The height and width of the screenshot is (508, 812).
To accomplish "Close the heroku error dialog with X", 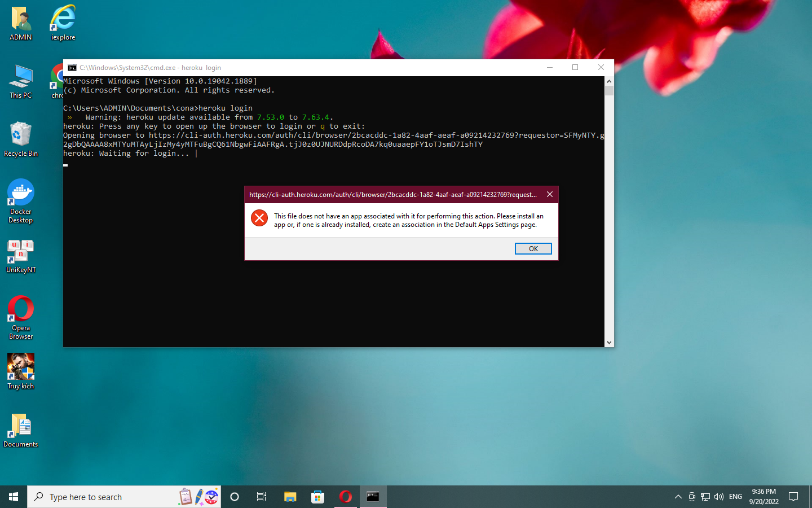I will pos(550,194).
